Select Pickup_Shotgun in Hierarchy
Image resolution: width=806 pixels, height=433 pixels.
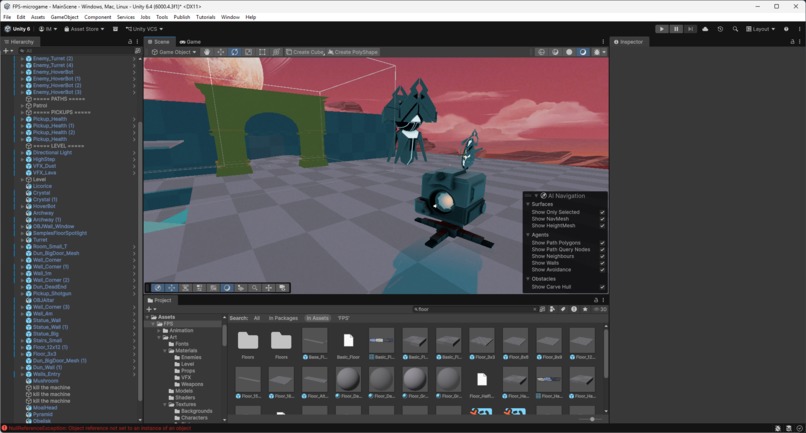[x=52, y=294]
